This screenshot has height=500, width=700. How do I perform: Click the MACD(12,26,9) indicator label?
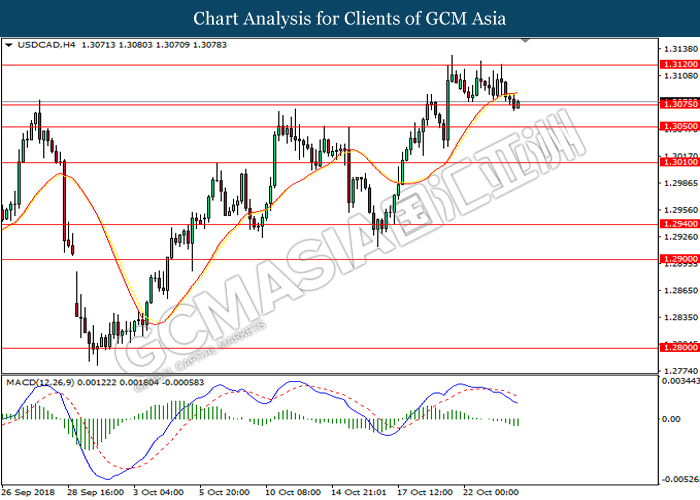coord(40,383)
